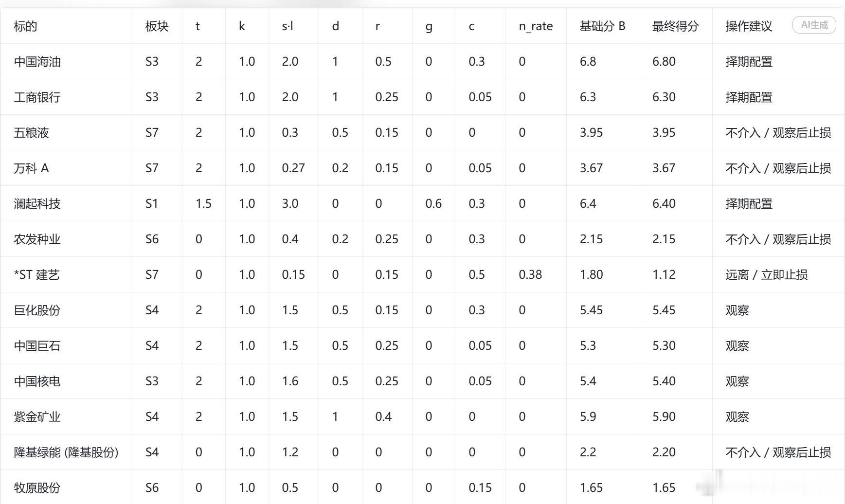The width and height of the screenshot is (845, 504).
Task: Click the AI生成 badge
Action: pos(814,25)
